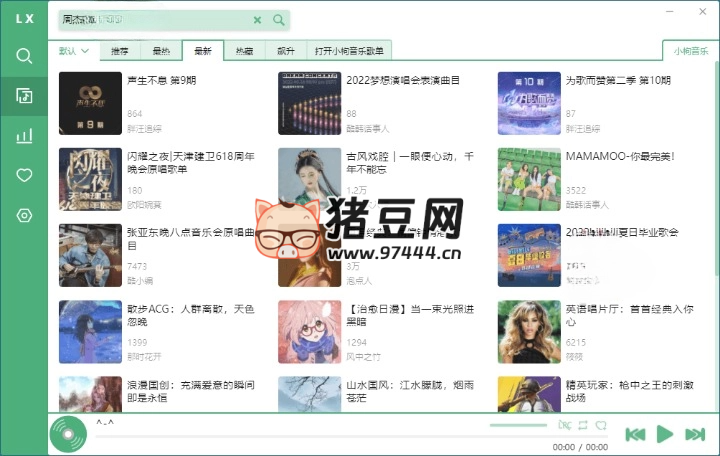Viewport: 720px width, 456px height.
Task: Open the 散步ACG playlist cover
Action: (x=90, y=332)
